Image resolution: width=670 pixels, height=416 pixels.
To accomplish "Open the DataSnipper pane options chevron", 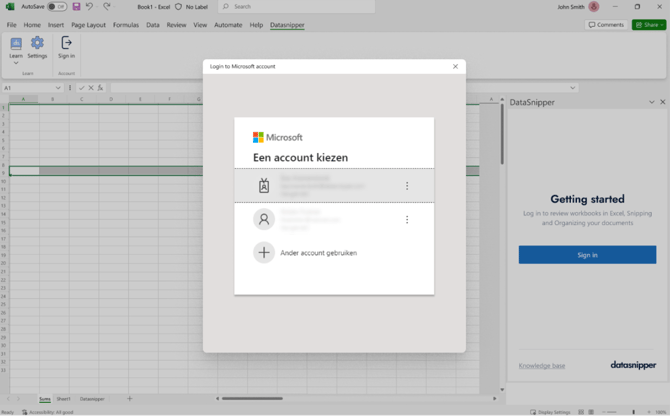I will 651,102.
